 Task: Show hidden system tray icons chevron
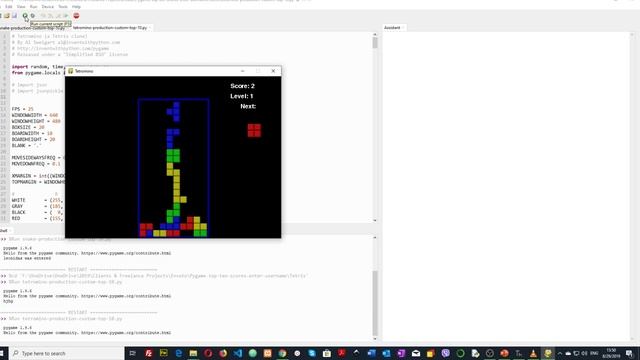(x=560, y=353)
